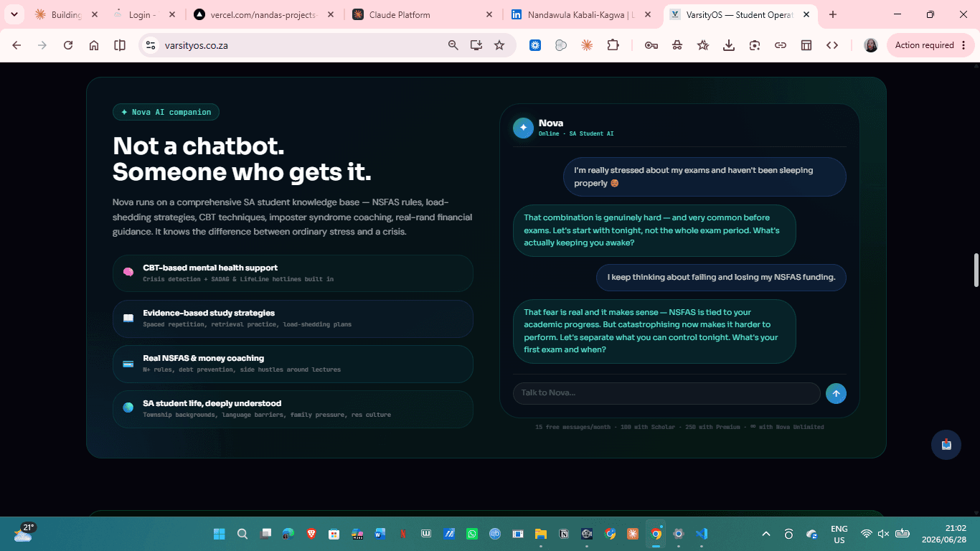Viewport: 980px width, 551px height.
Task: Open a new browser tab
Action: (x=833, y=14)
